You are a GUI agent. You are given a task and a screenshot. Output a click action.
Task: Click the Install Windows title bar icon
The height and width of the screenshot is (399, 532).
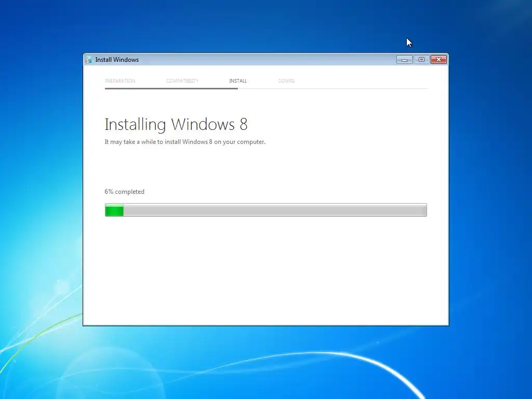point(88,60)
